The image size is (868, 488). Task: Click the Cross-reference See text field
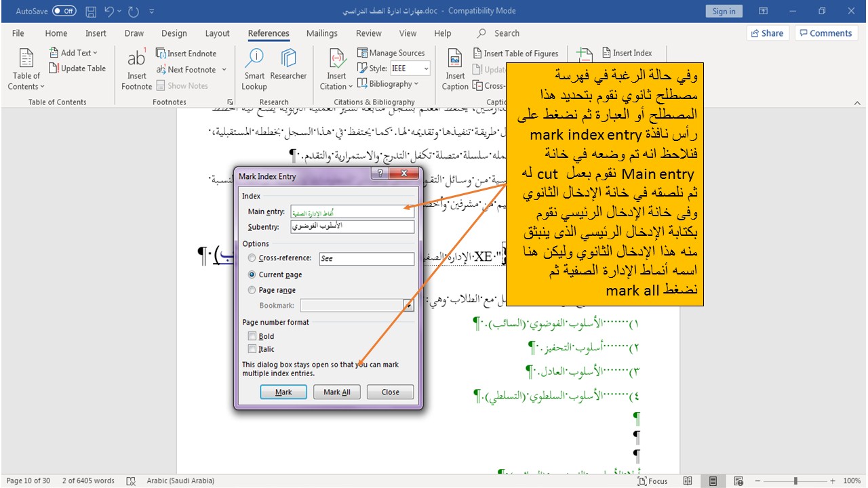click(x=366, y=258)
